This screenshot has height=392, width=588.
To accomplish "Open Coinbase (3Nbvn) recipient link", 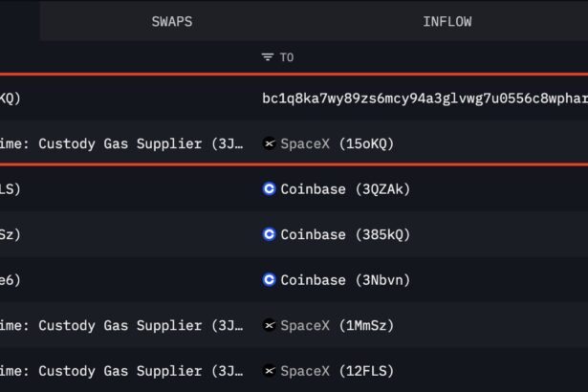I will (344, 280).
